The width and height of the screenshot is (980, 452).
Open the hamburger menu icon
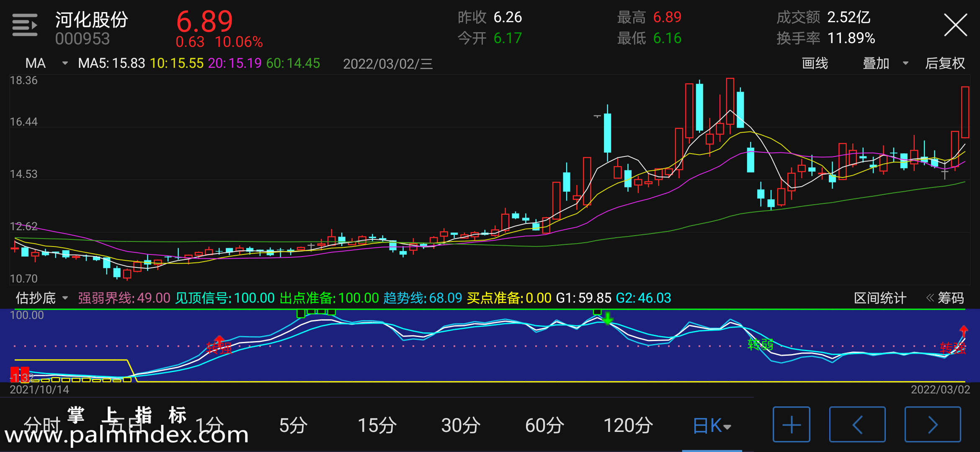(x=25, y=25)
